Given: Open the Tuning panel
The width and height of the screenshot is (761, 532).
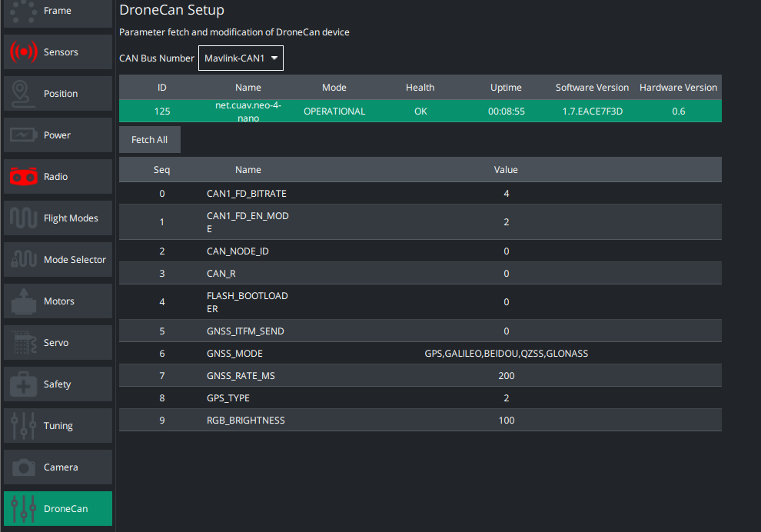Looking at the screenshot, I should [x=58, y=425].
